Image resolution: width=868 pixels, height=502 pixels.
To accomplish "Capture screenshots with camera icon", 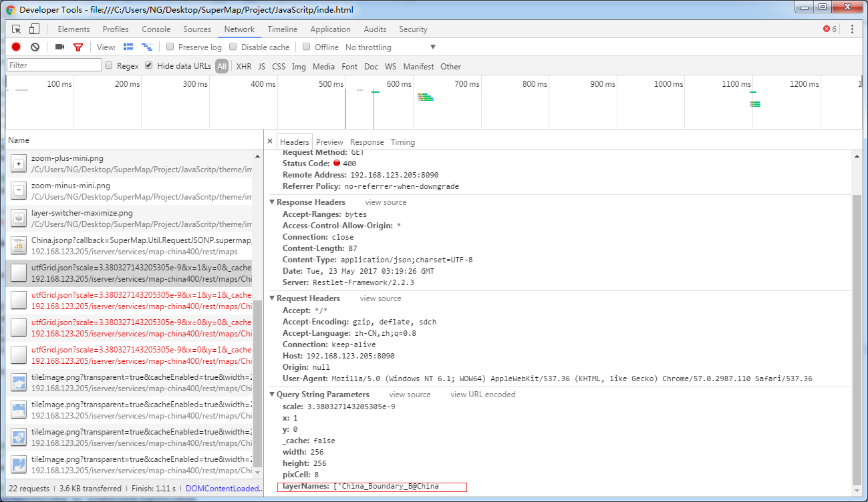I will tap(59, 47).
